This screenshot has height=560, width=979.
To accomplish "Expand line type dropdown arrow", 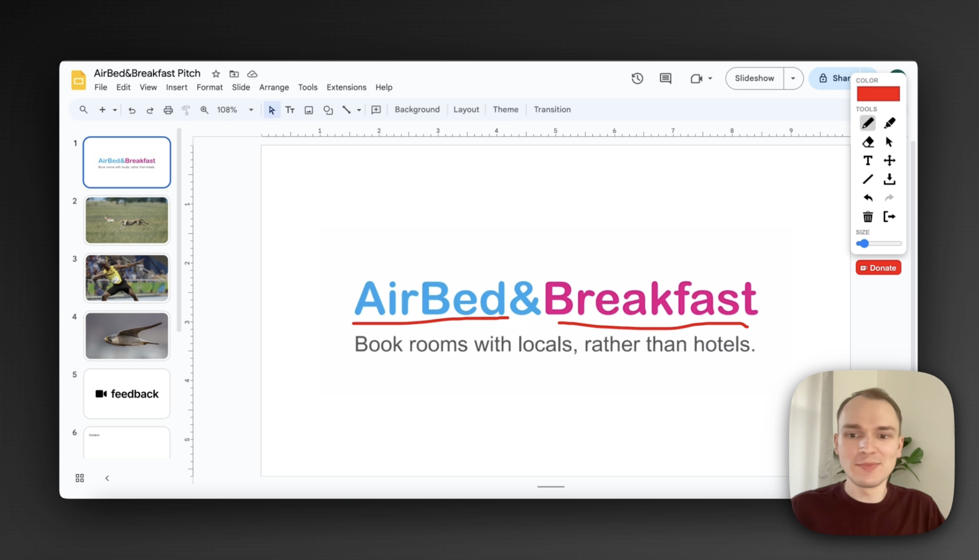I will pos(359,110).
